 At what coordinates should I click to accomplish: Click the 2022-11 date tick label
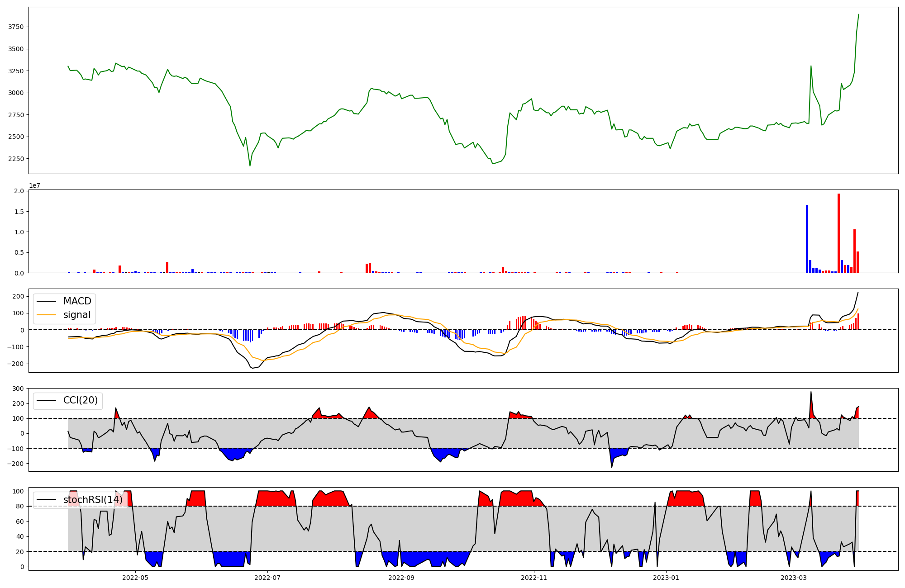click(534, 578)
